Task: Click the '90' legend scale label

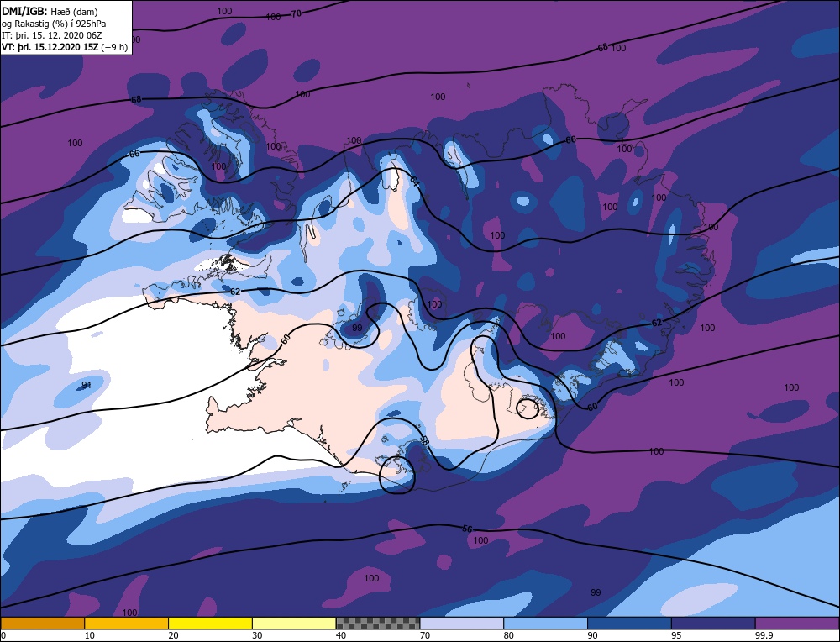Action: coord(592,635)
